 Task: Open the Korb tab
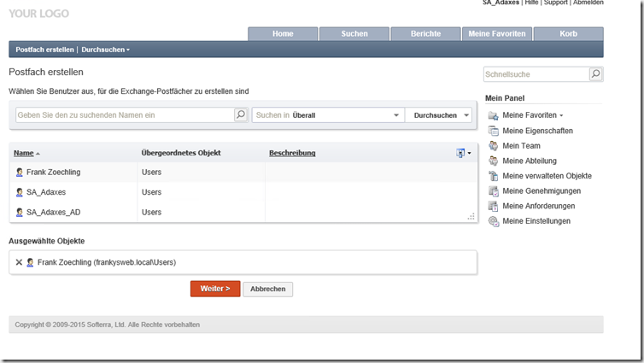coord(568,34)
